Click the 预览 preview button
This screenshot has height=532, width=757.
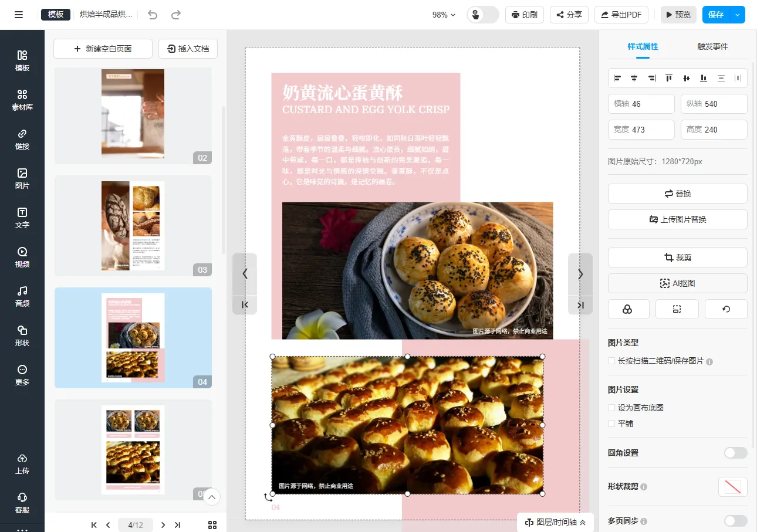[678, 15]
